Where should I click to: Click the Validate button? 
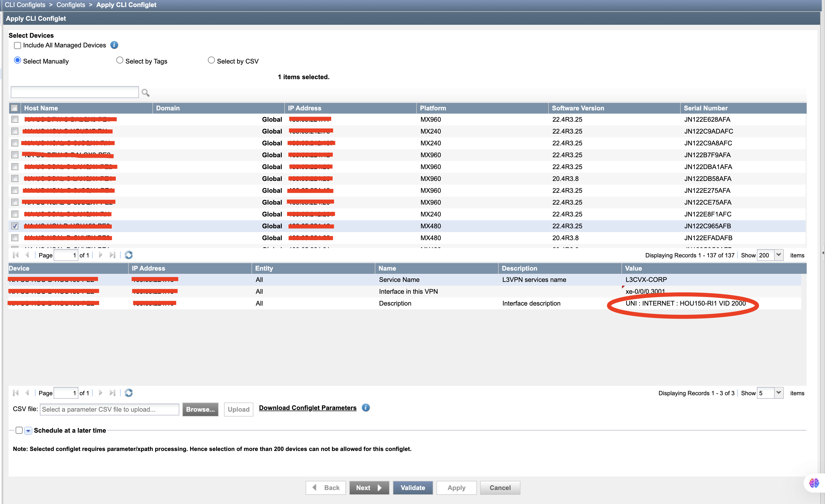(413, 488)
